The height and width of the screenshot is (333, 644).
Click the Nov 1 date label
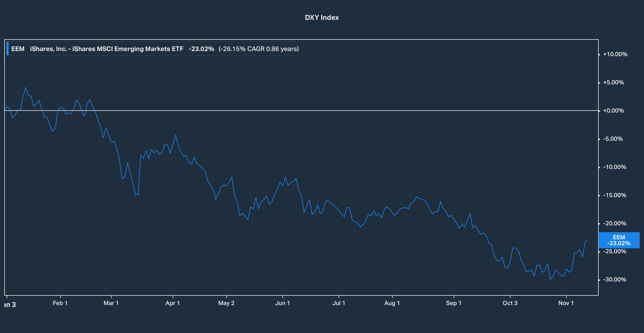pyautogui.click(x=566, y=303)
